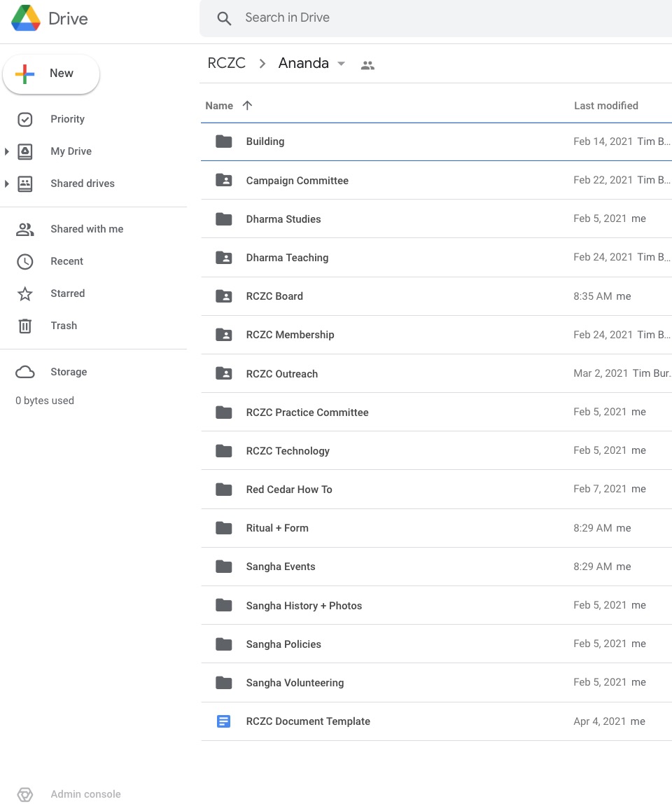The image size is (672, 804).
Task: Select the Building folder
Action: [436, 141]
